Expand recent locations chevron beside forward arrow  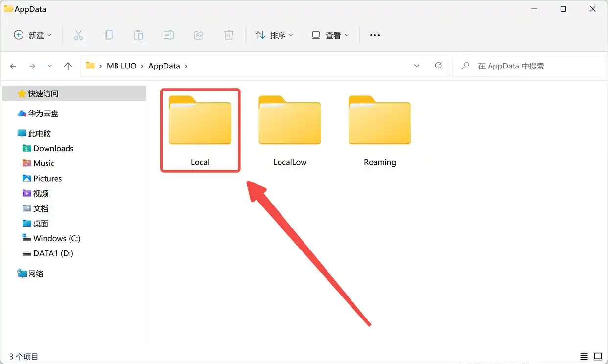pyautogui.click(x=50, y=66)
